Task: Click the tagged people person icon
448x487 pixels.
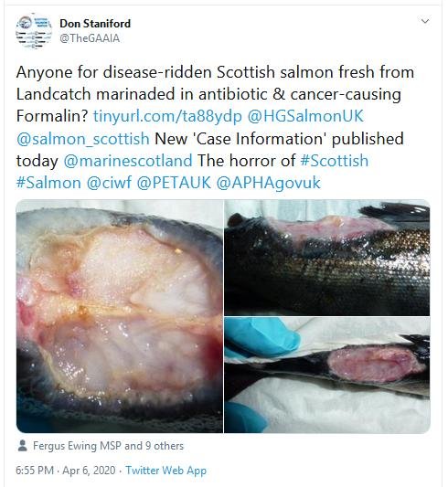Action: click(22, 446)
